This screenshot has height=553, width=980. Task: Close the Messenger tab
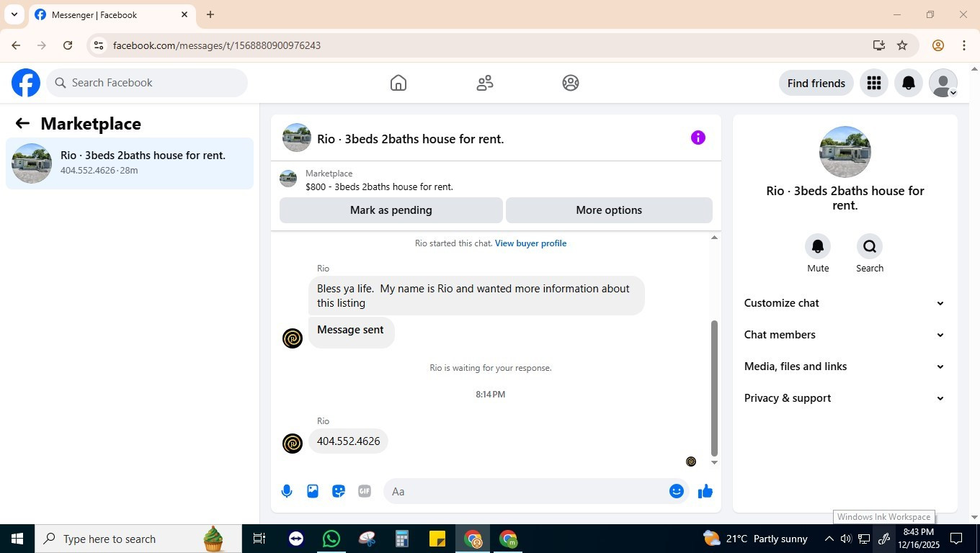tap(184, 14)
